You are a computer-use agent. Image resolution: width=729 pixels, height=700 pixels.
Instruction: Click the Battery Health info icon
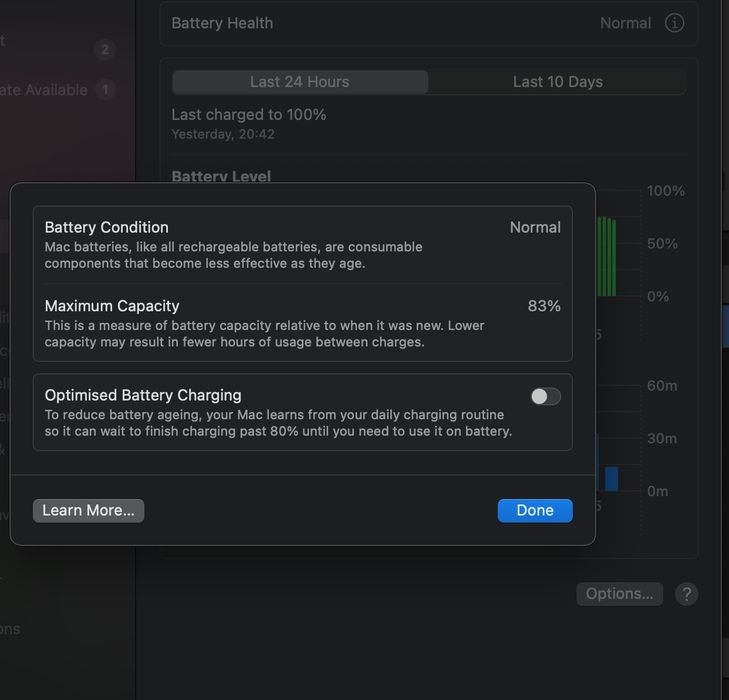[x=674, y=23]
